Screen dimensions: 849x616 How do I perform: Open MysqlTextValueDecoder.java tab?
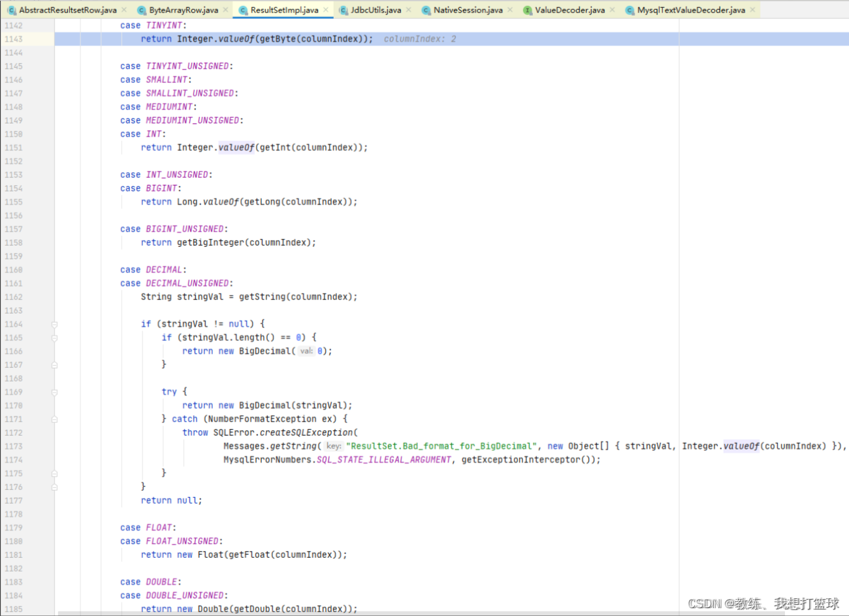[691, 10]
